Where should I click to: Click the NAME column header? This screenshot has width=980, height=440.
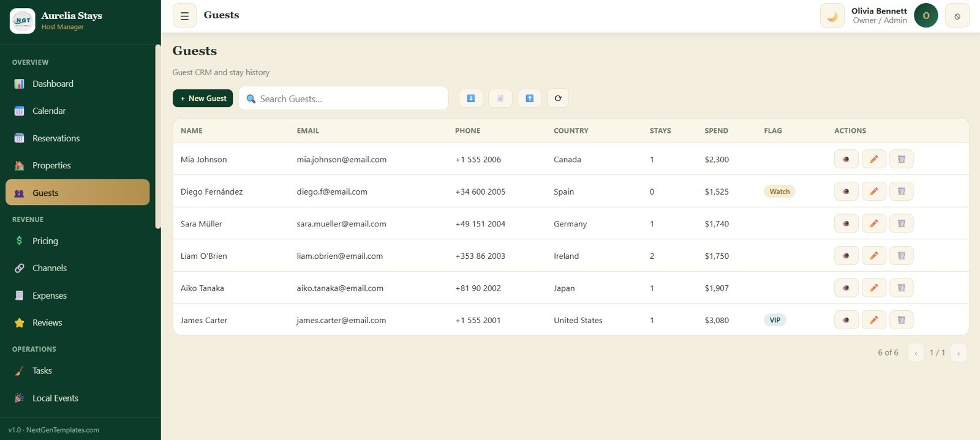pyautogui.click(x=192, y=131)
